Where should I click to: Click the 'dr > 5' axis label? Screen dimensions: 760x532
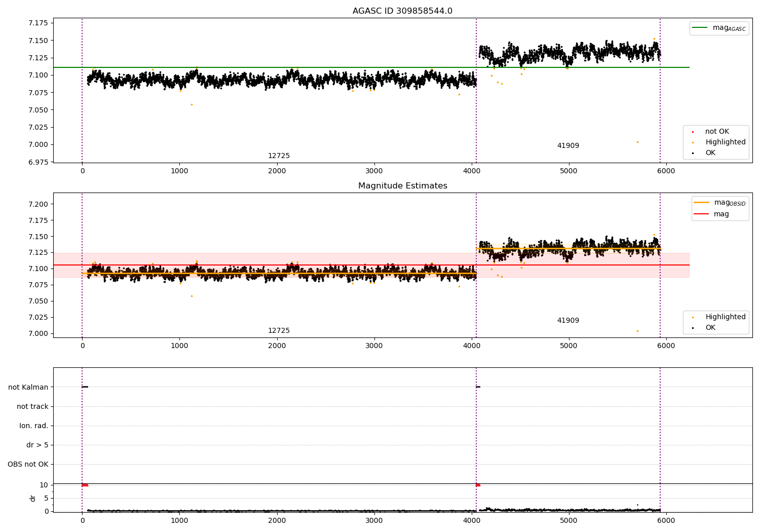[x=37, y=445]
